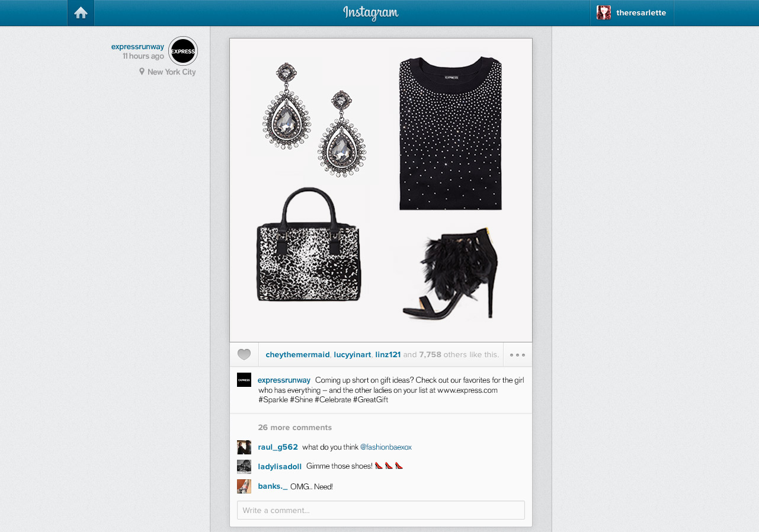The image size is (759, 532).
Task: Open the Express round profile logo
Action: [183, 52]
